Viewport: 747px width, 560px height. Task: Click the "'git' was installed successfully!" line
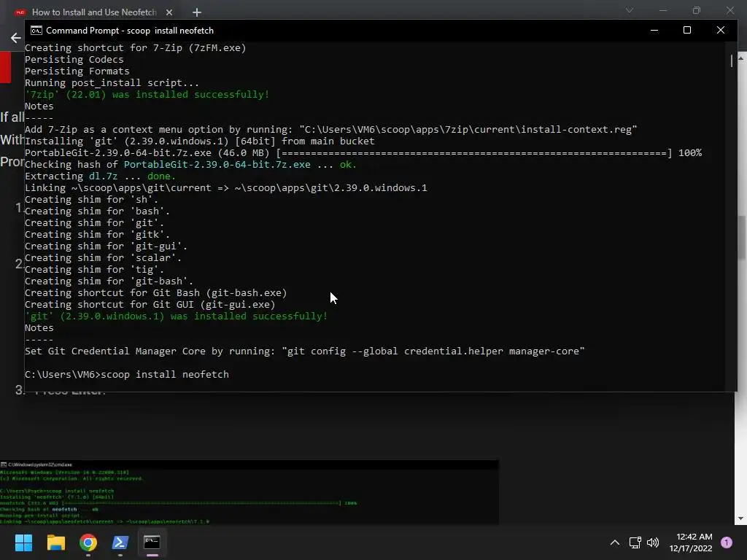pyautogui.click(x=177, y=316)
